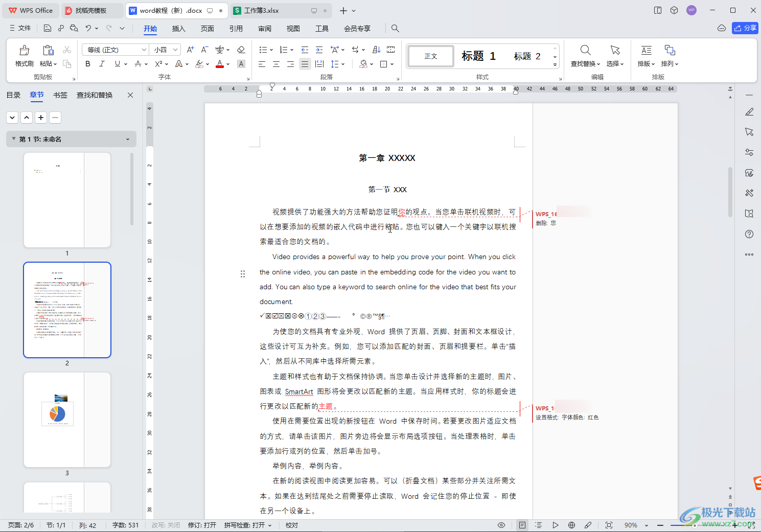Select page 1 thumbnail
Viewport: 761px width, 532px height.
(67, 200)
